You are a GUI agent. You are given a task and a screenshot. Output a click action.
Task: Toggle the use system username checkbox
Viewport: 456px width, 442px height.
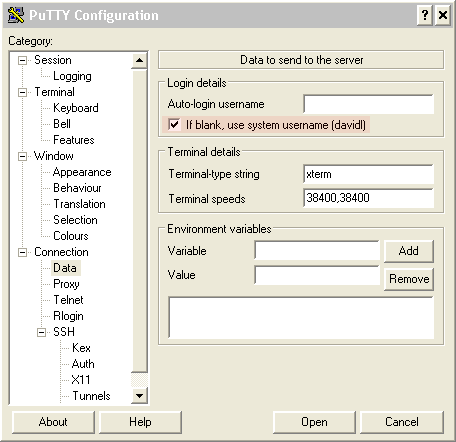[174, 125]
